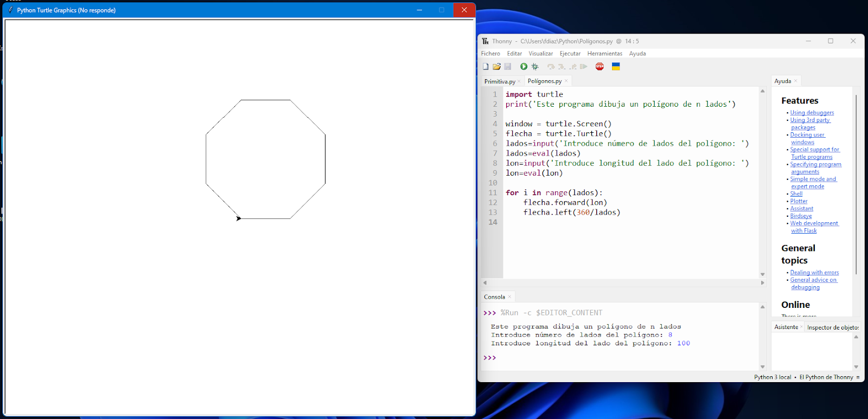Image resolution: width=868 pixels, height=419 pixels.
Task: Click the Asistente panel scrollbar up arrow
Action: pos(856,337)
